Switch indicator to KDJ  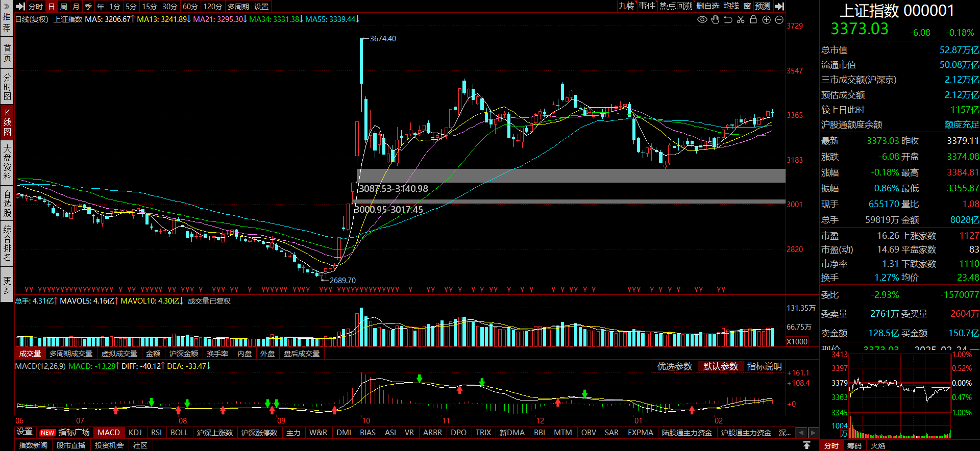(135, 433)
